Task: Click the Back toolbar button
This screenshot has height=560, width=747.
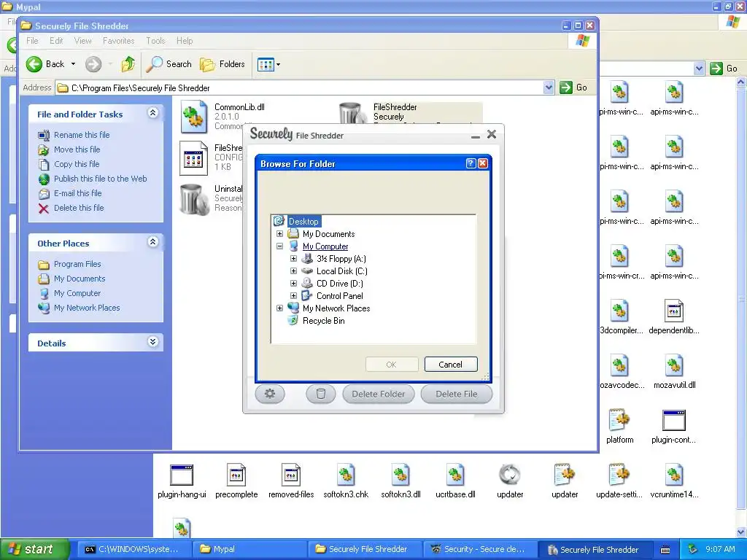Action: (45, 64)
